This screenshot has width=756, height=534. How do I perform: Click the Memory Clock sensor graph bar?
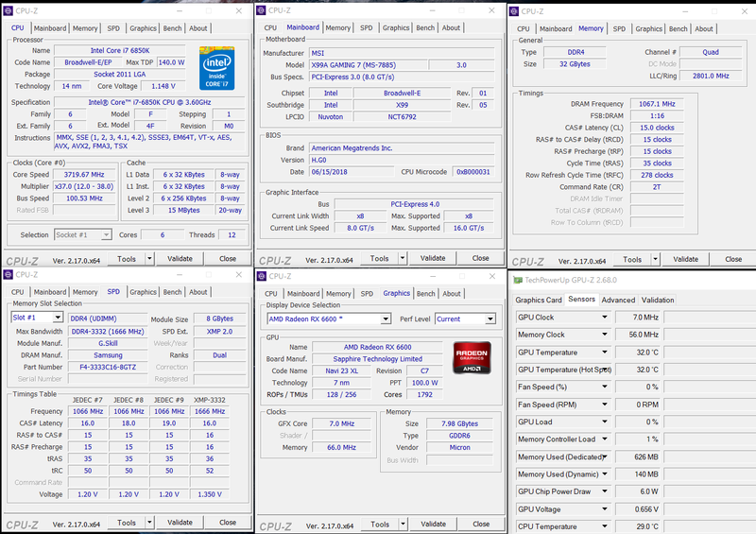pos(710,335)
